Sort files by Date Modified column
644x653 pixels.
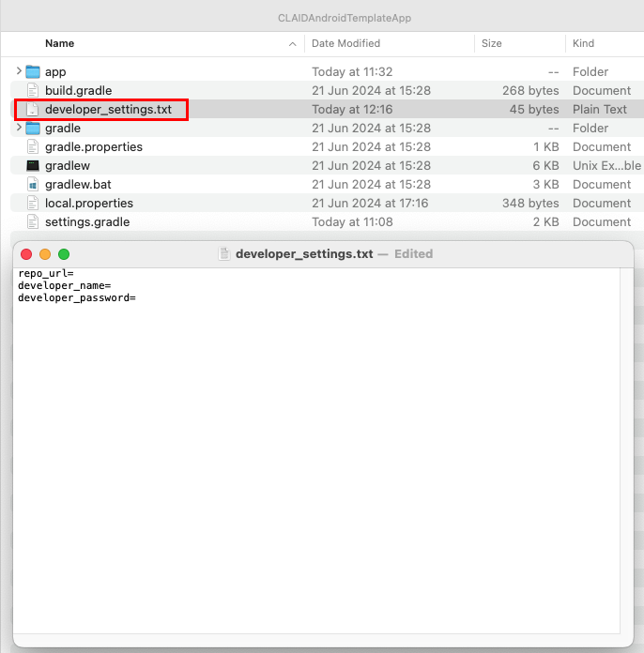346,43
